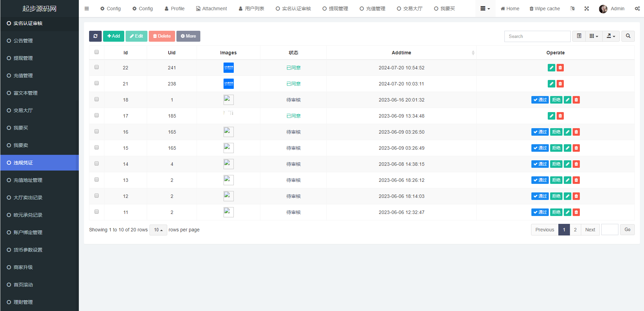Tick the checkbox for row Id 18

click(x=97, y=99)
